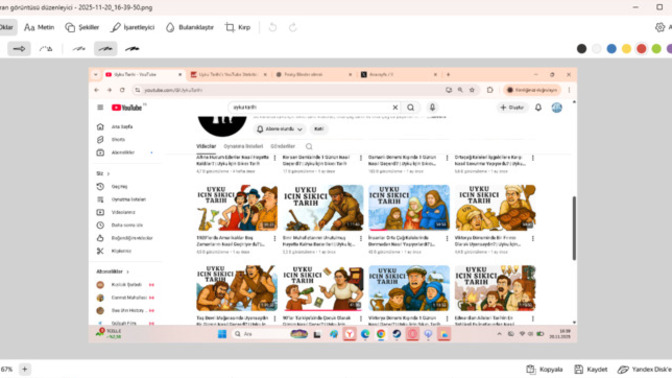Select the Oklar arrows tool
The height and width of the screenshot is (378, 672).
click(7, 27)
